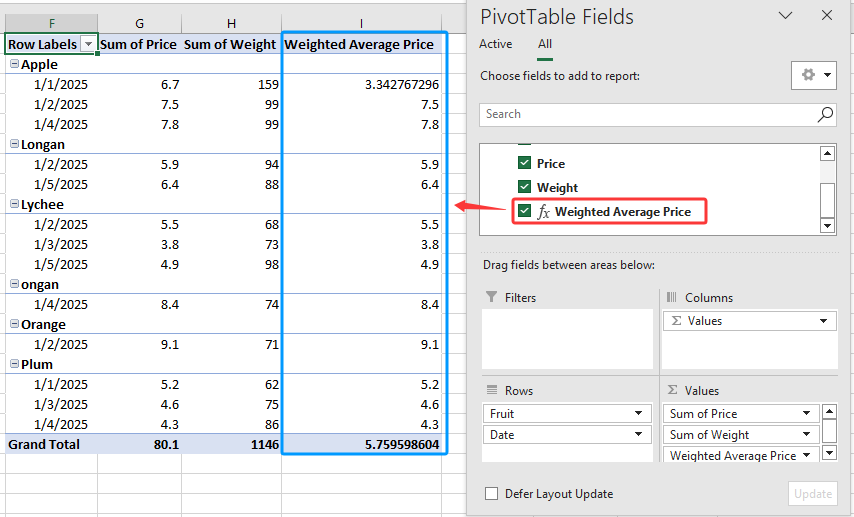
Task: Enable Defer Layout Update checkbox
Action: (x=491, y=494)
